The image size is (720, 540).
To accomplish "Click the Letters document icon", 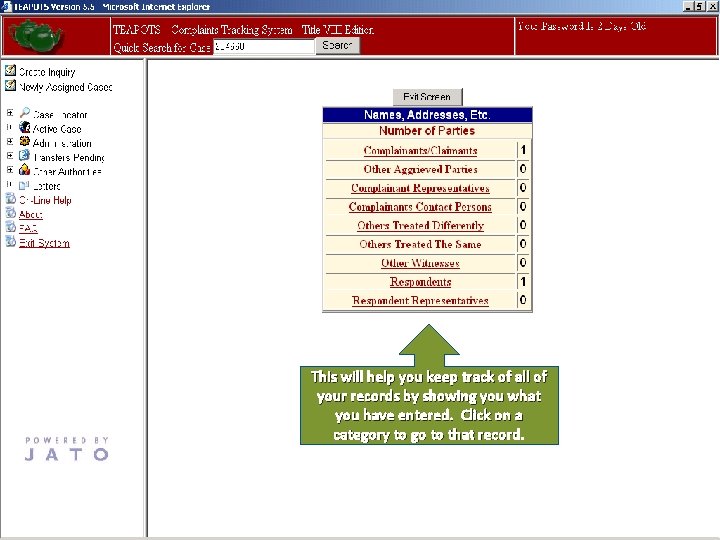I will click(x=25, y=185).
